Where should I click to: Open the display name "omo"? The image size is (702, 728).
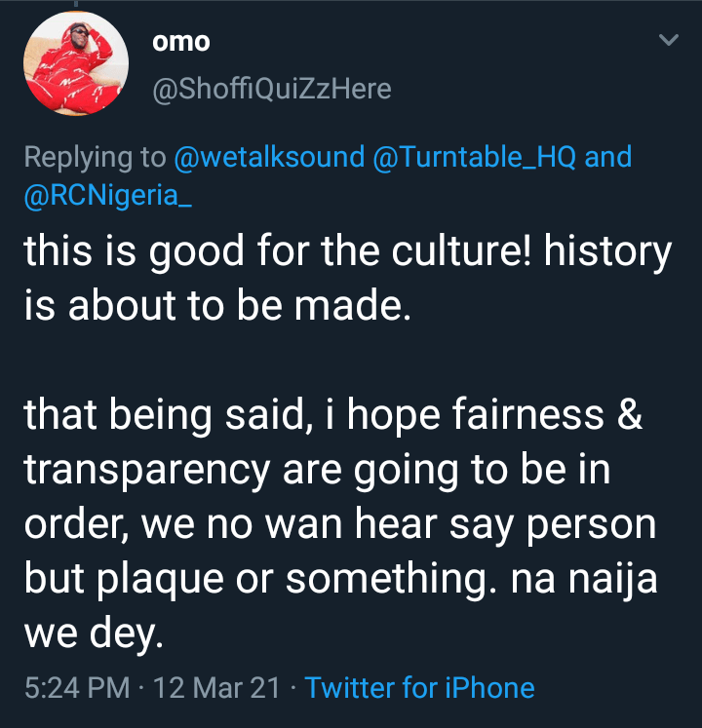pyautogui.click(x=182, y=45)
